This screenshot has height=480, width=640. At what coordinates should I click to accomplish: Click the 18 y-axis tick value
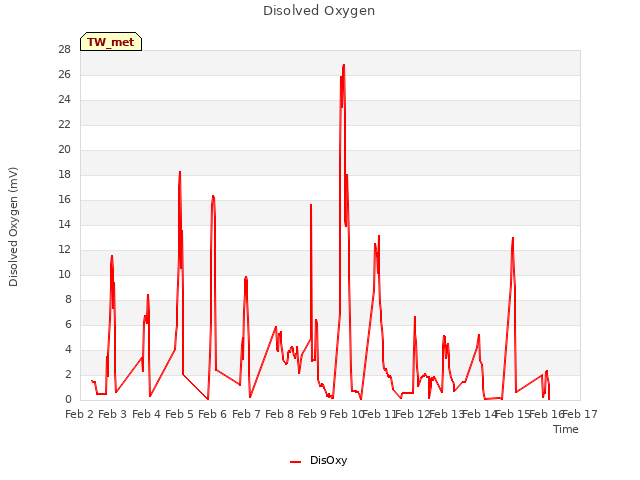[x=64, y=175]
